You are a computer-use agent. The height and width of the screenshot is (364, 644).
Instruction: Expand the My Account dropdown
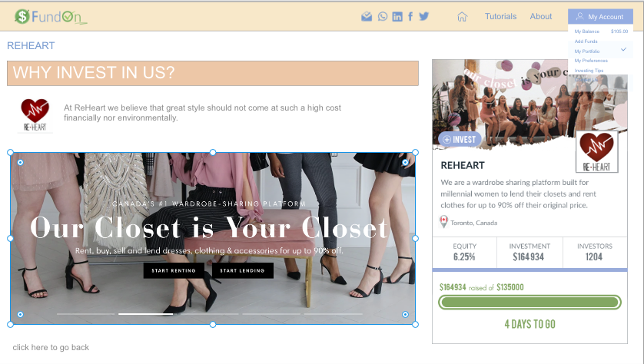click(x=600, y=16)
